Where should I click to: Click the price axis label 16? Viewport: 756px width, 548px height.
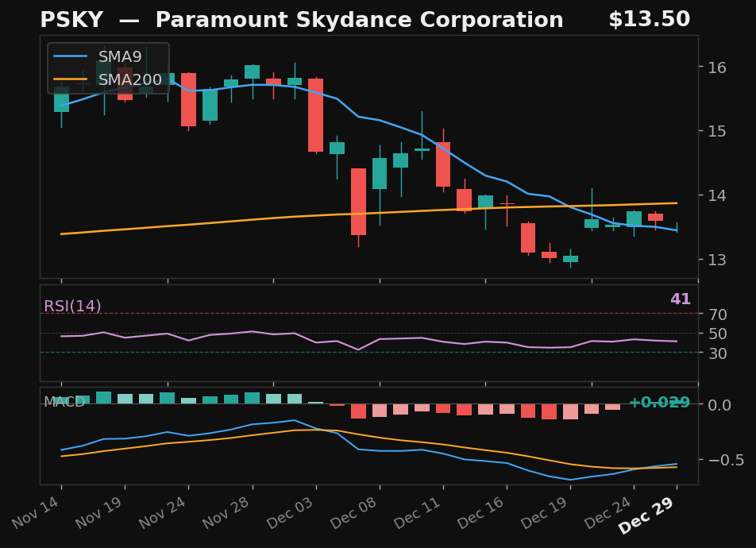click(717, 68)
